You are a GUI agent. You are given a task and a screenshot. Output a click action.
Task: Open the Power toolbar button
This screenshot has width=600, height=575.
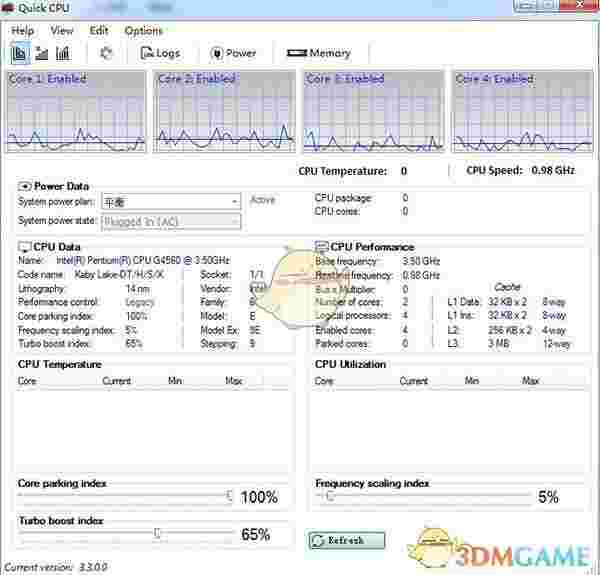pos(233,53)
